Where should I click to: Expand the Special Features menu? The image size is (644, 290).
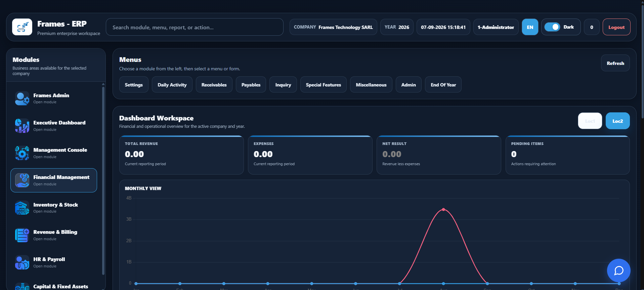323,85
